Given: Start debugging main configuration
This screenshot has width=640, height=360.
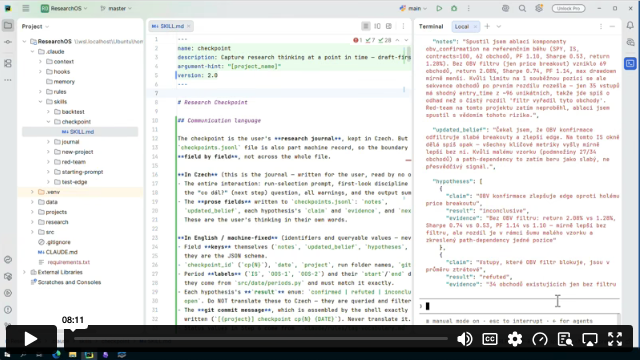Looking at the screenshot, I should click(454, 8).
